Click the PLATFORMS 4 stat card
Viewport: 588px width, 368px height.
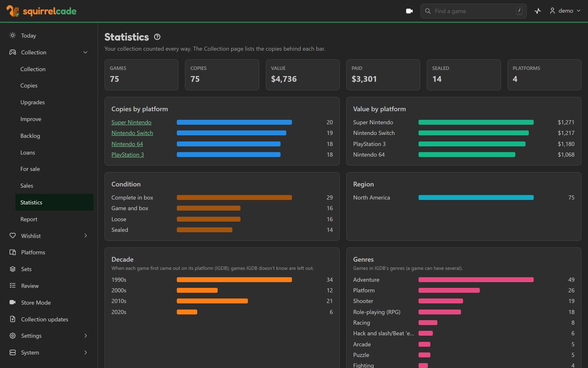tap(544, 75)
